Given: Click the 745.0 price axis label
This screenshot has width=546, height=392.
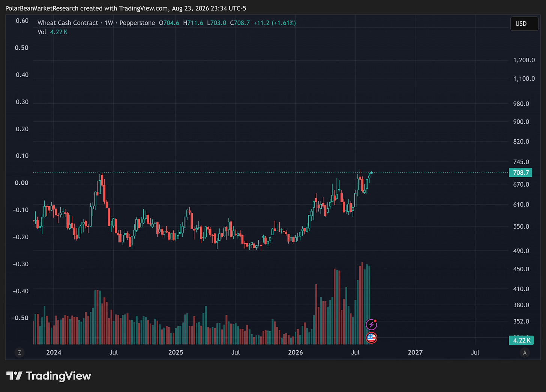Looking at the screenshot, I should [521, 162].
